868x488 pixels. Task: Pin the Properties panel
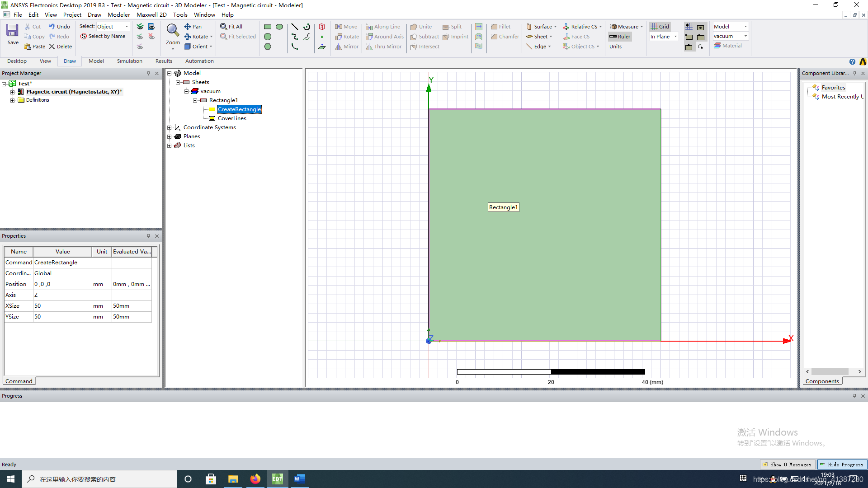[148, 236]
